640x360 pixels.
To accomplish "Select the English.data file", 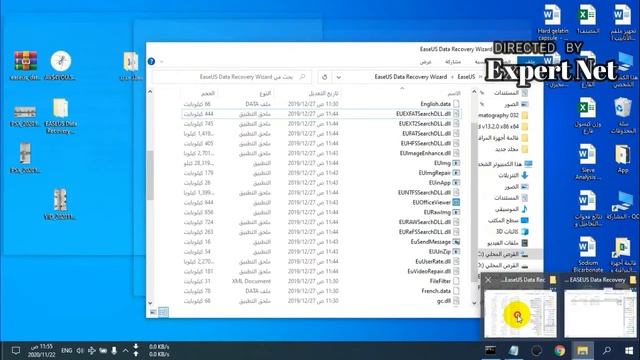I will (435, 104).
